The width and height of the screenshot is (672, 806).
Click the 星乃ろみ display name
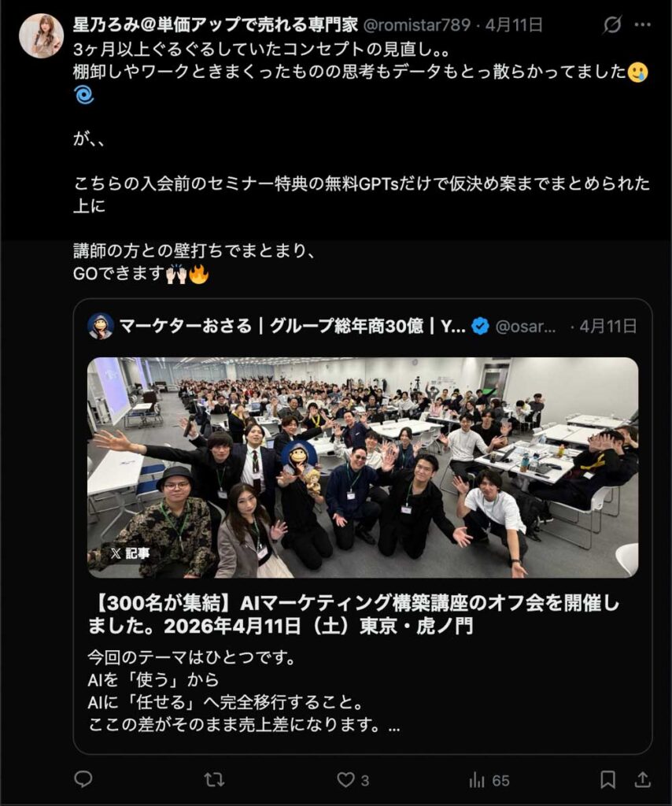click(x=216, y=24)
